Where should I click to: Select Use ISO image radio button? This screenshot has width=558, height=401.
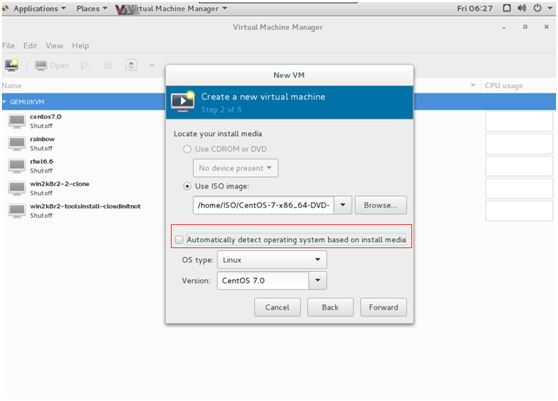tap(187, 186)
